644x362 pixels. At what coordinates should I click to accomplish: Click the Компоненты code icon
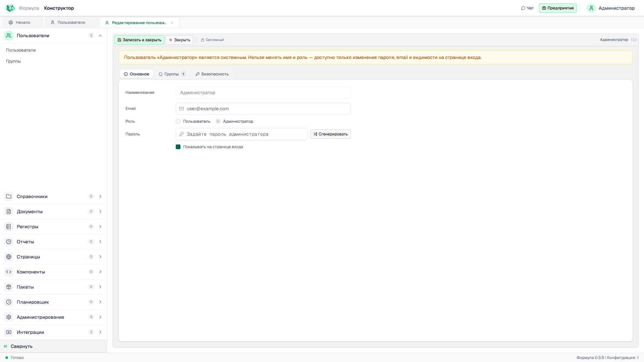(9, 272)
